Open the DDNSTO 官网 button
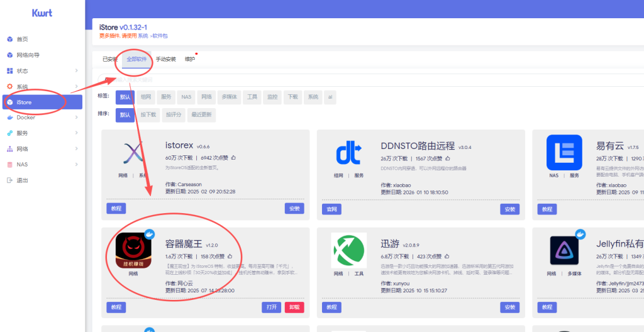The image size is (644, 332). [x=332, y=209]
